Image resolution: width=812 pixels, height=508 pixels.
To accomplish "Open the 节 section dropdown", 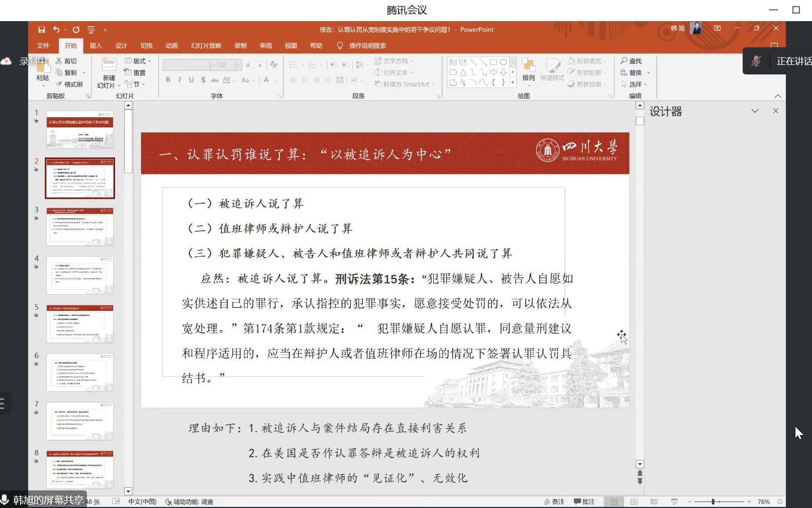I will point(135,84).
